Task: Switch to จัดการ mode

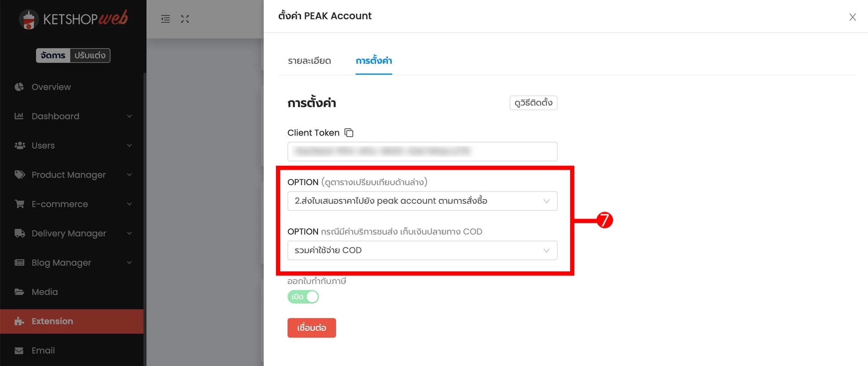Action: (53, 55)
